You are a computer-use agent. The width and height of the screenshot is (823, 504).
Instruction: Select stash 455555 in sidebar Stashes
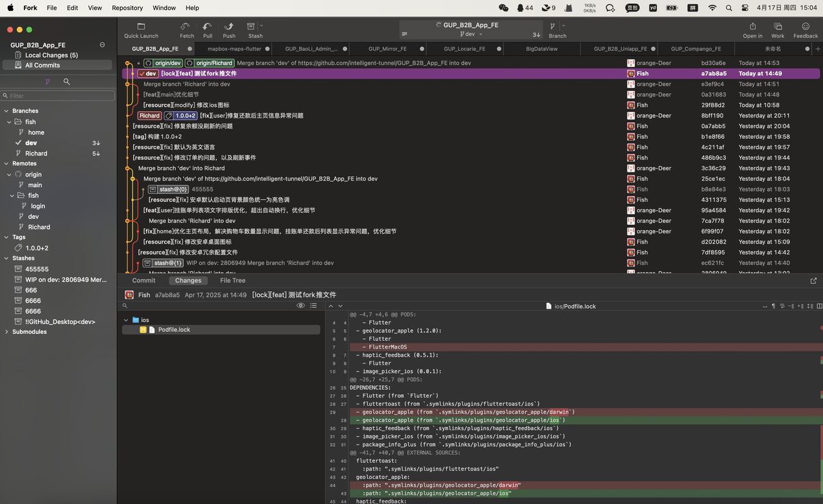37,269
